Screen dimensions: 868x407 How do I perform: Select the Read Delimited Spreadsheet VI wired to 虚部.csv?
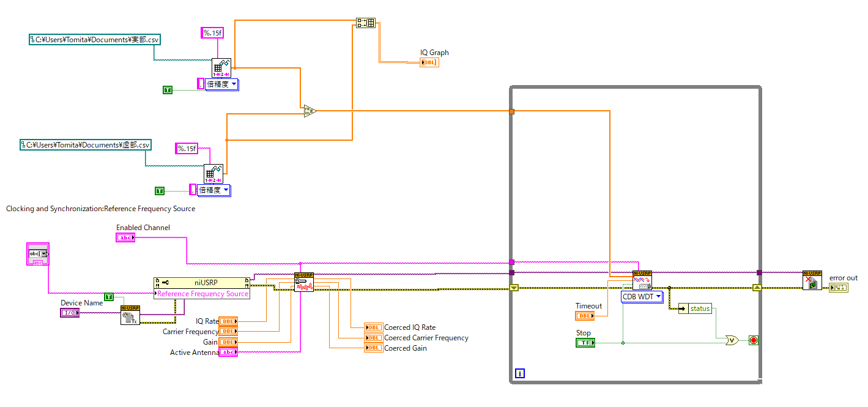(x=213, y=174)
